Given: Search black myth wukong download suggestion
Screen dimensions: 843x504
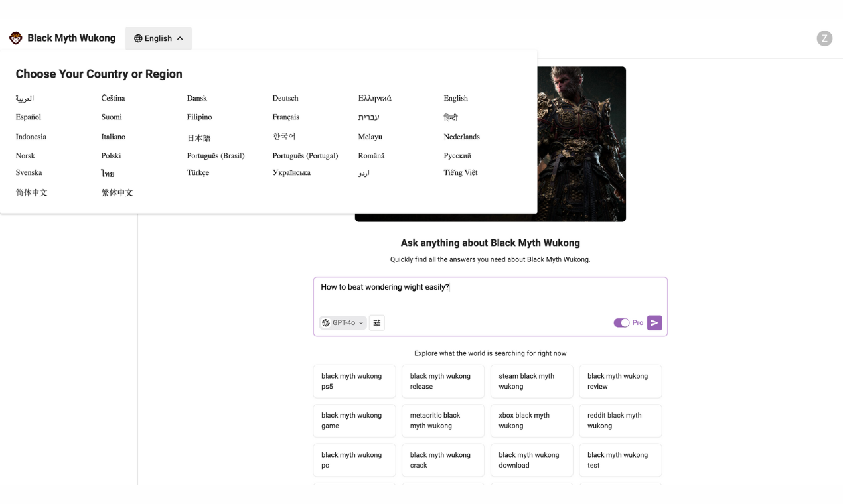Looking at the screenshot, I should coord(532,460).
